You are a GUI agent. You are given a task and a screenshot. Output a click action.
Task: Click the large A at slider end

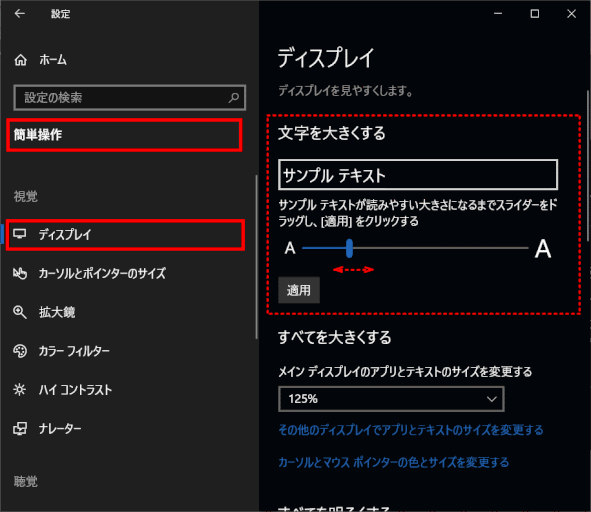[x=543, y=248]
